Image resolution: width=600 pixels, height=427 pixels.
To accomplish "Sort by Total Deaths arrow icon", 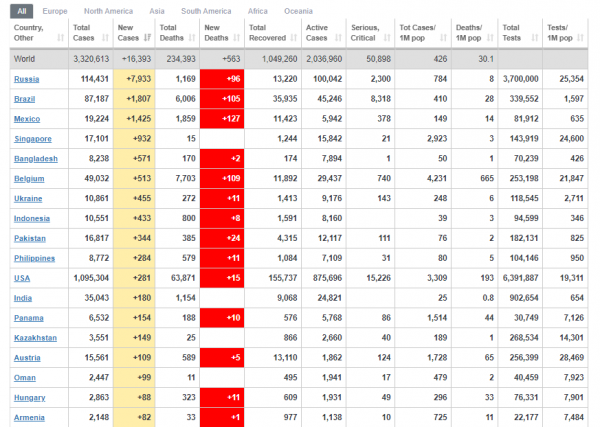I will 192,37.
